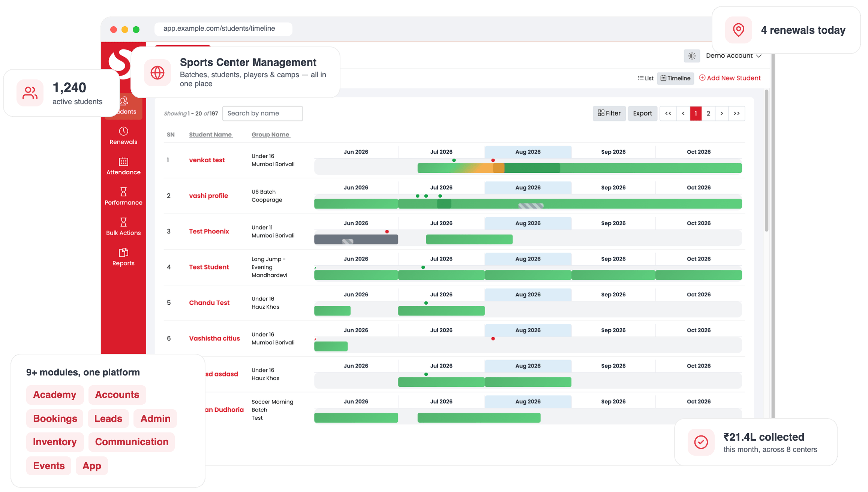Click grey June bar in Test Phoenix row
This screenshot has width=868, height=492.
point(356,239)
